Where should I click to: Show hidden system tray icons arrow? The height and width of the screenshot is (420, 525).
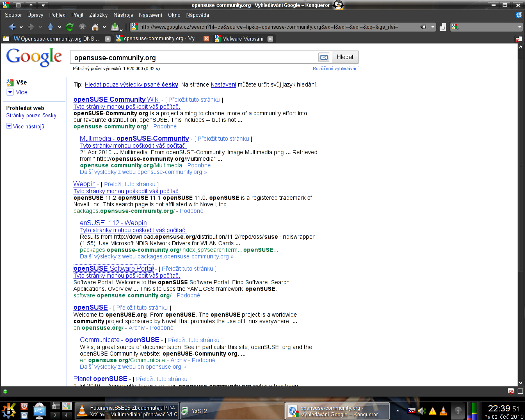[397, 411]
